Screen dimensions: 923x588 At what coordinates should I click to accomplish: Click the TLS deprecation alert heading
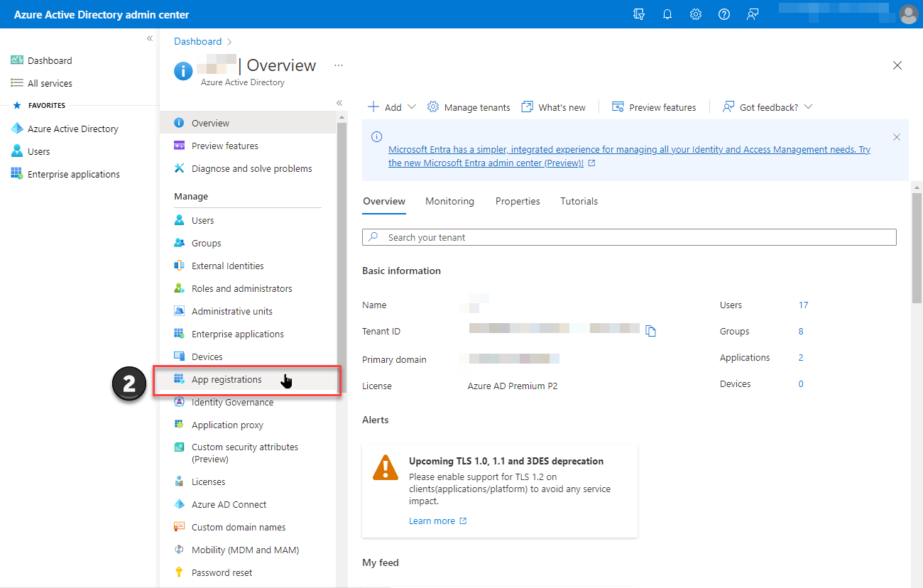[506, 462]
